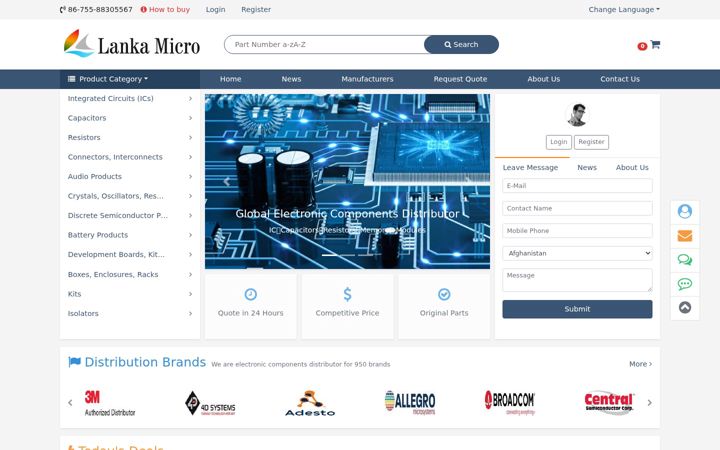This screenshot has height=450, width=720.
Task: Open Development Boards, Kit... category
Action: 130,254
